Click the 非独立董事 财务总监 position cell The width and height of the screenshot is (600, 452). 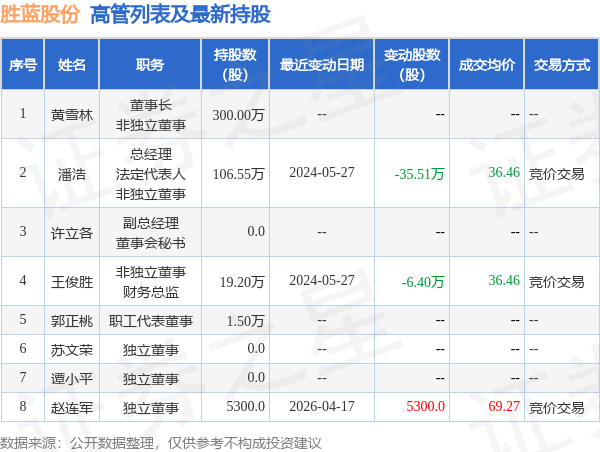(x=150, y=282)
